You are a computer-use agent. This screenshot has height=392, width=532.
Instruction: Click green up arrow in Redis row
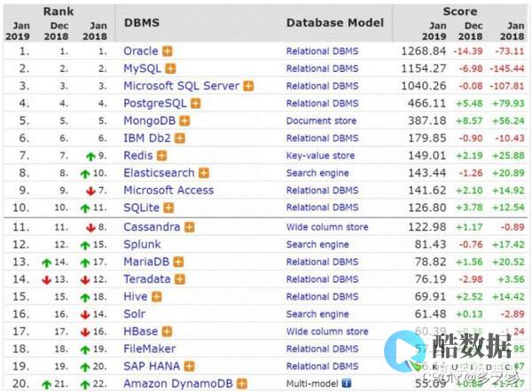point(90,156)
